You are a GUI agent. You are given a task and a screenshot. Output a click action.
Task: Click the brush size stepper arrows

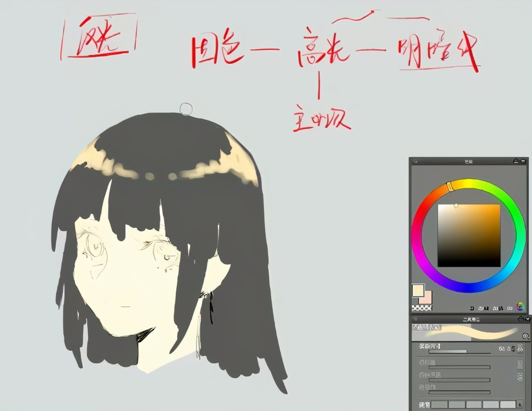(514, 348)
